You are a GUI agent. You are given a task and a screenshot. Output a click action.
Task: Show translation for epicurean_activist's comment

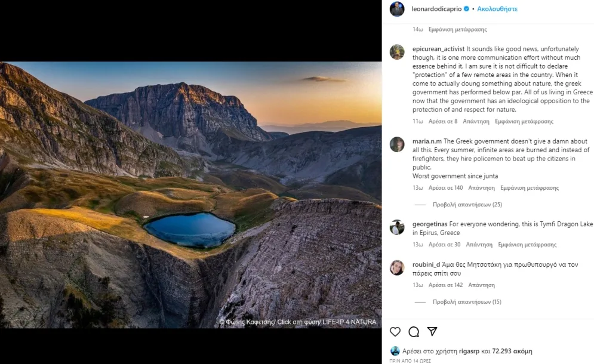point(524,121)
